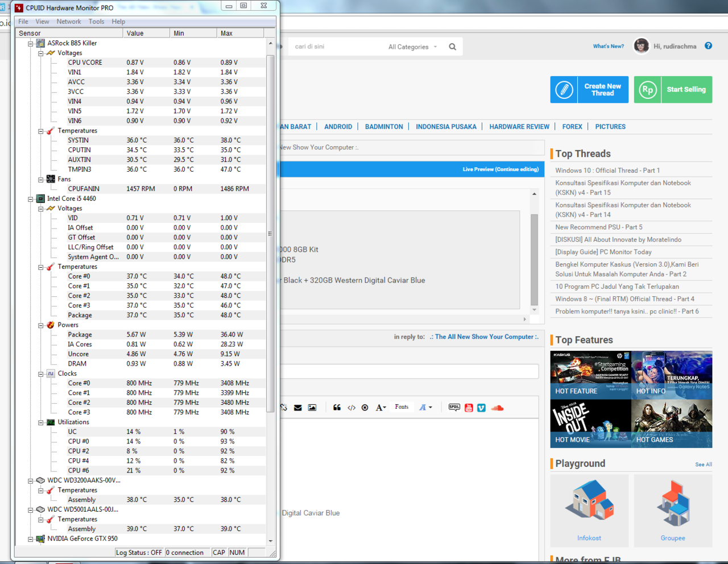Click the circled-x icon next to the code icon

coord(365,408)
